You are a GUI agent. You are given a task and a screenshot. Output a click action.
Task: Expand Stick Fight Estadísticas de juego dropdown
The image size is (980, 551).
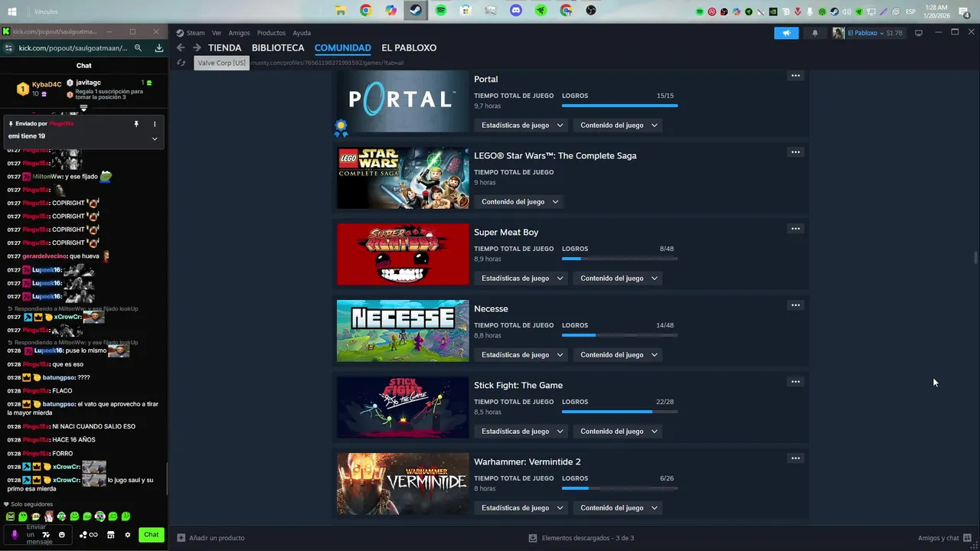522,431
